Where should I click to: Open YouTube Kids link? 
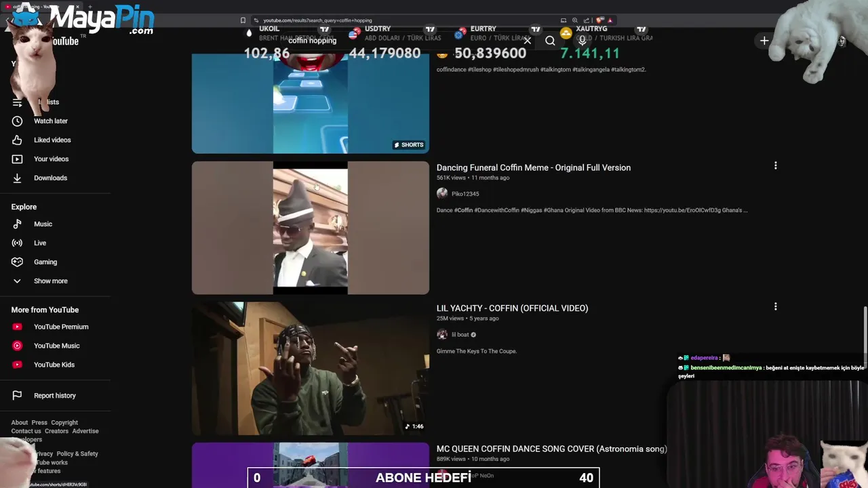tap(54, 365)
